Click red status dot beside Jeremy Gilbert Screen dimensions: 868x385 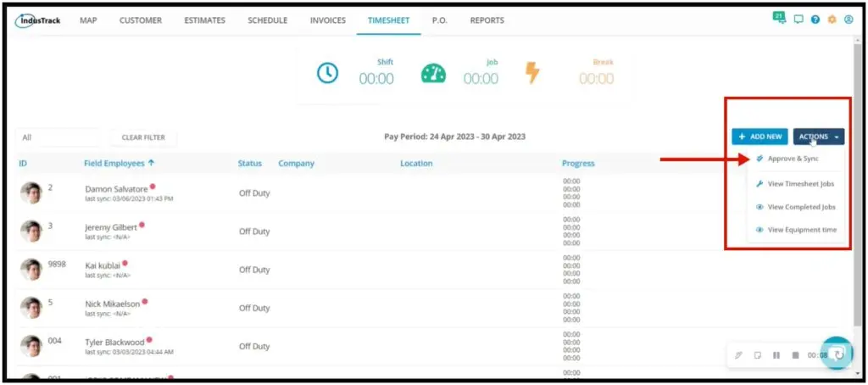point(142,225)
